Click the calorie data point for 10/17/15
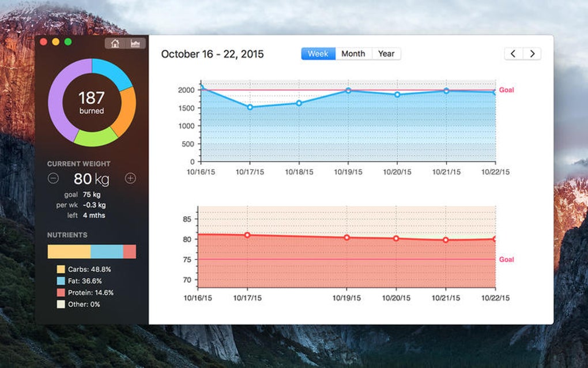 click(250, 107)
